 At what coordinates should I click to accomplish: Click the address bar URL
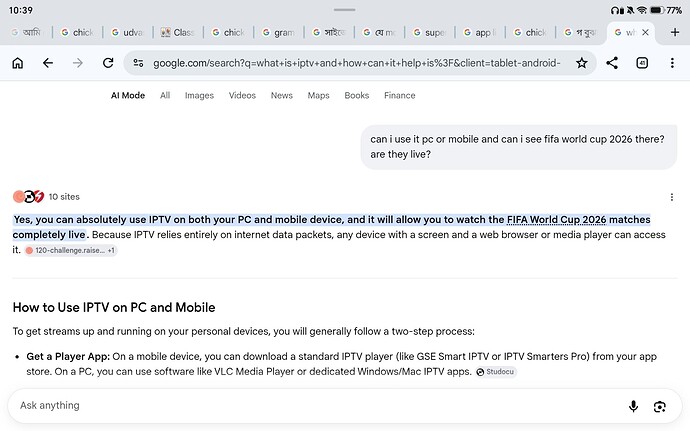click(356, 63)
